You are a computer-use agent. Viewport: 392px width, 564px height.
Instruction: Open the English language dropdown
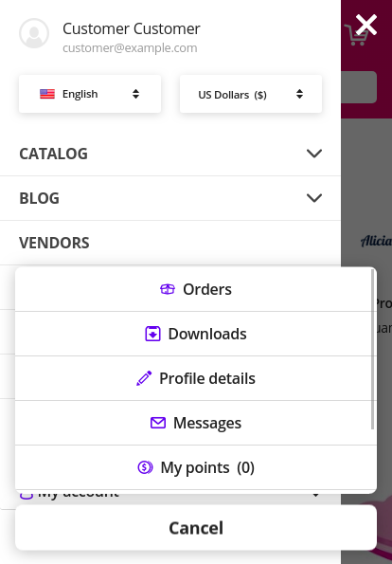click(x=90, y=94)
